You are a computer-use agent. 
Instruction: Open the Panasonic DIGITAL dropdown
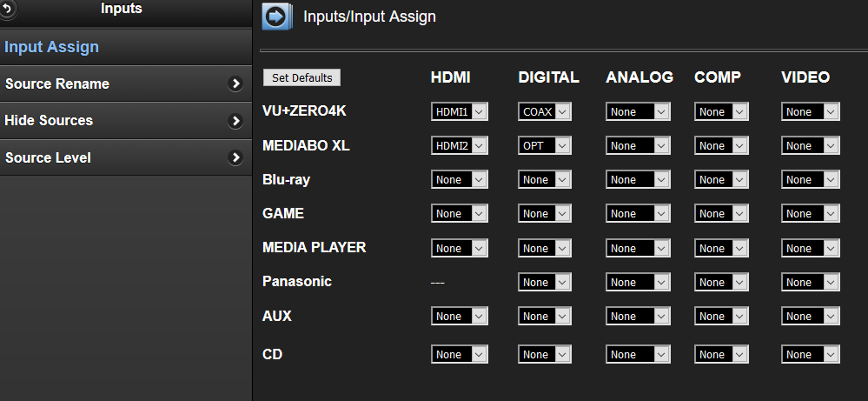545,282
